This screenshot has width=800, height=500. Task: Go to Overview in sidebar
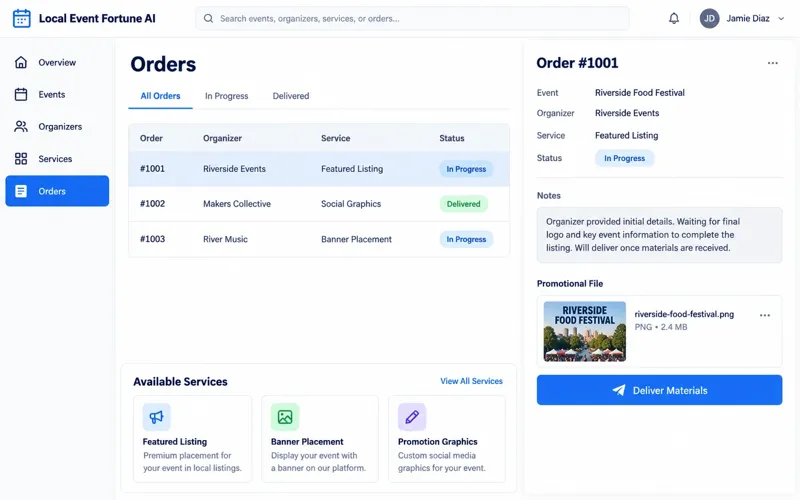coord(57,62)
